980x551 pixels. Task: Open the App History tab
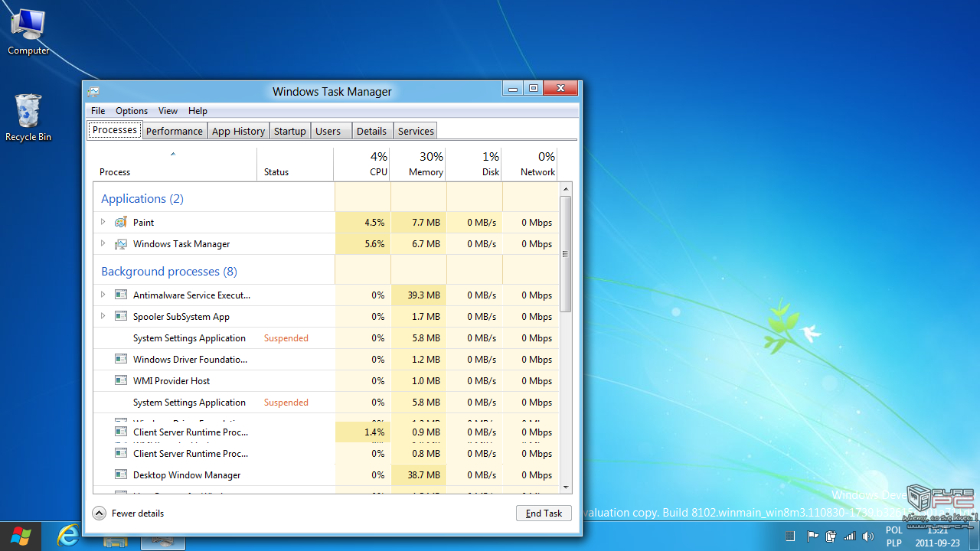pyautogui.click(x=238, y=131)
